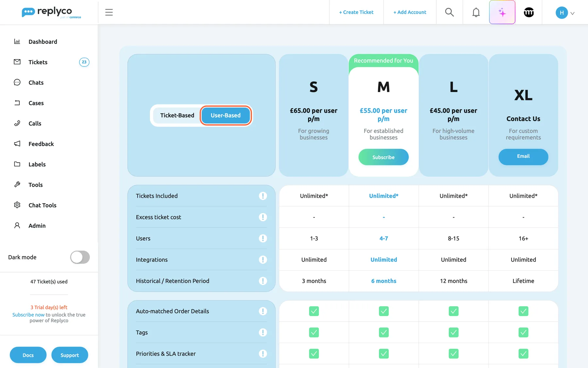Click S plan Auto-matched Order Details checkmark

(x=314, y=311)
